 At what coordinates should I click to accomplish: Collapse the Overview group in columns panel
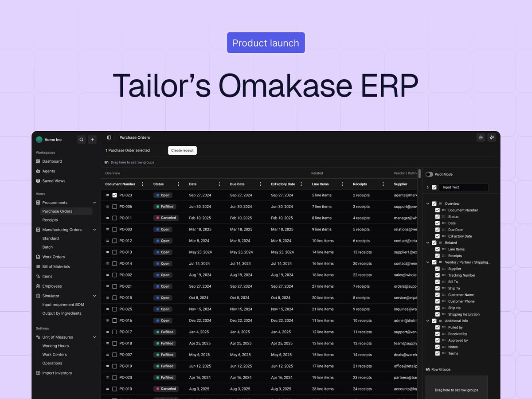pyautogui.click(x=428, y=203)
